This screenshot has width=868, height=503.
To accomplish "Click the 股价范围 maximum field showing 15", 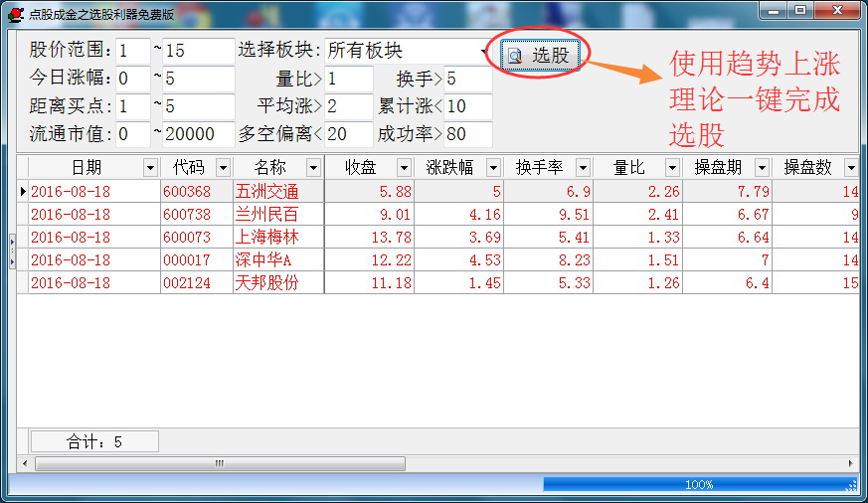I will click(198, 51).
